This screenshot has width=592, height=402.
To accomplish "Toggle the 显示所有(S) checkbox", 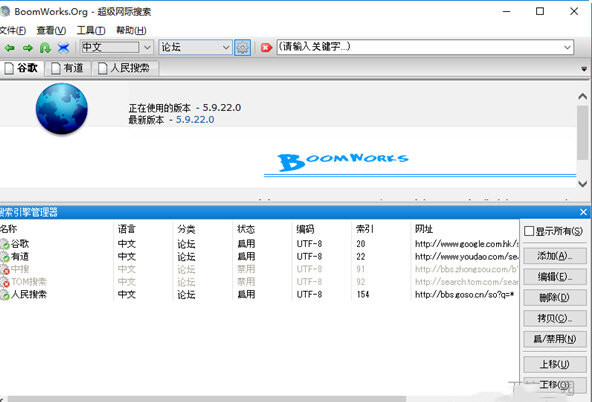I will click(529, 231).
